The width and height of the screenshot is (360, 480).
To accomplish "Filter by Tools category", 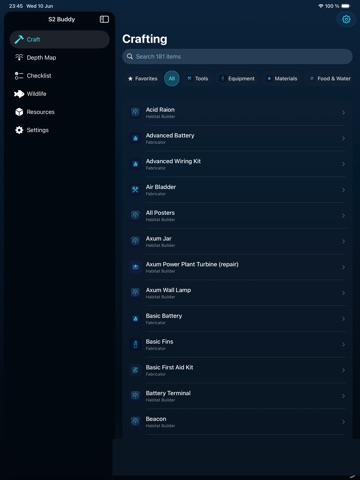I will [198, 79].
